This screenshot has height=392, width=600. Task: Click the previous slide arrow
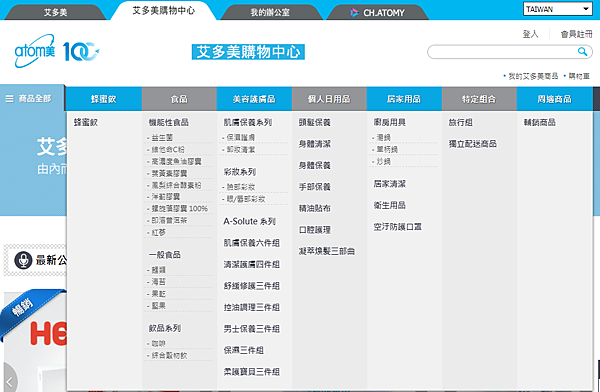(9, 381)
